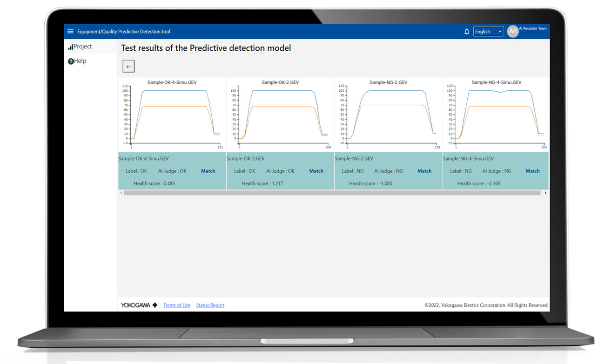Click the Sample-OK-4-Simu.GEV caption in the teal card

(x=143, y=159)
